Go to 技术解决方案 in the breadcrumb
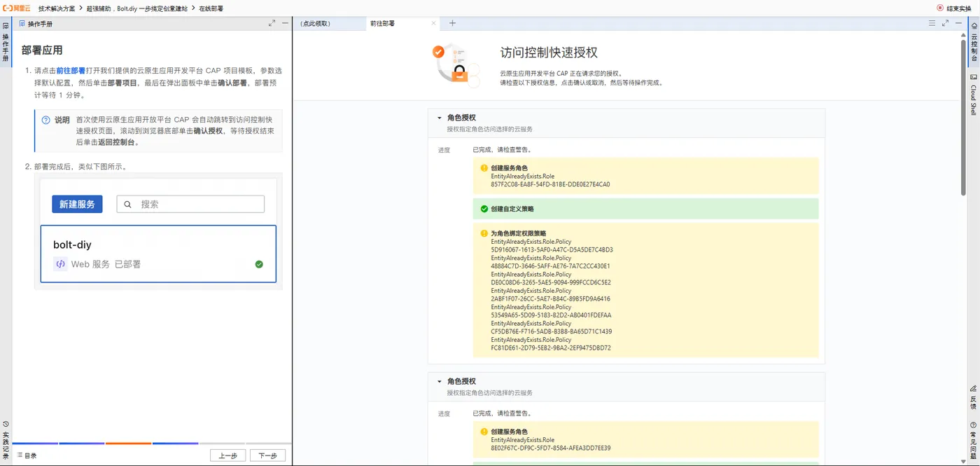The image size is (980, 466). pos(57,8)
